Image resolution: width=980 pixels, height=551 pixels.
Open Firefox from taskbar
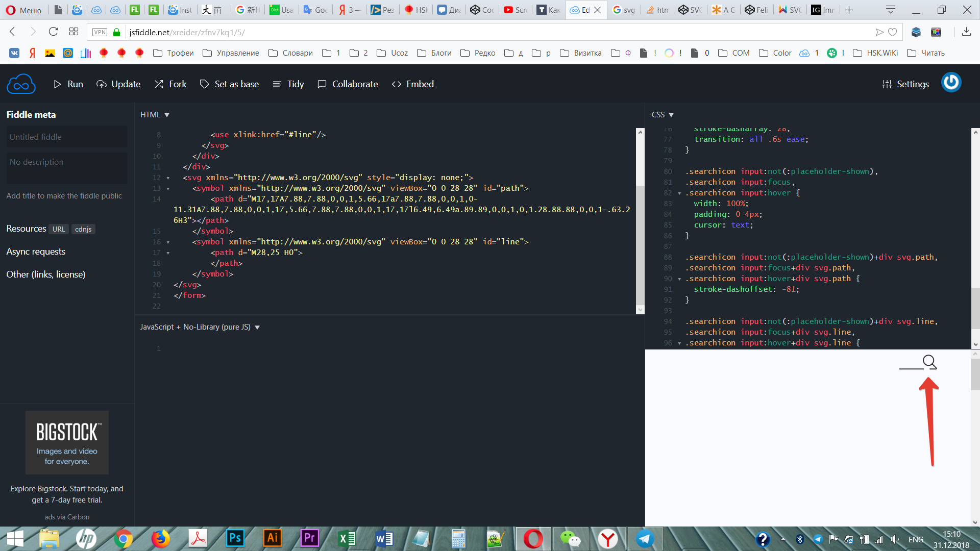[x=160, y=539]
